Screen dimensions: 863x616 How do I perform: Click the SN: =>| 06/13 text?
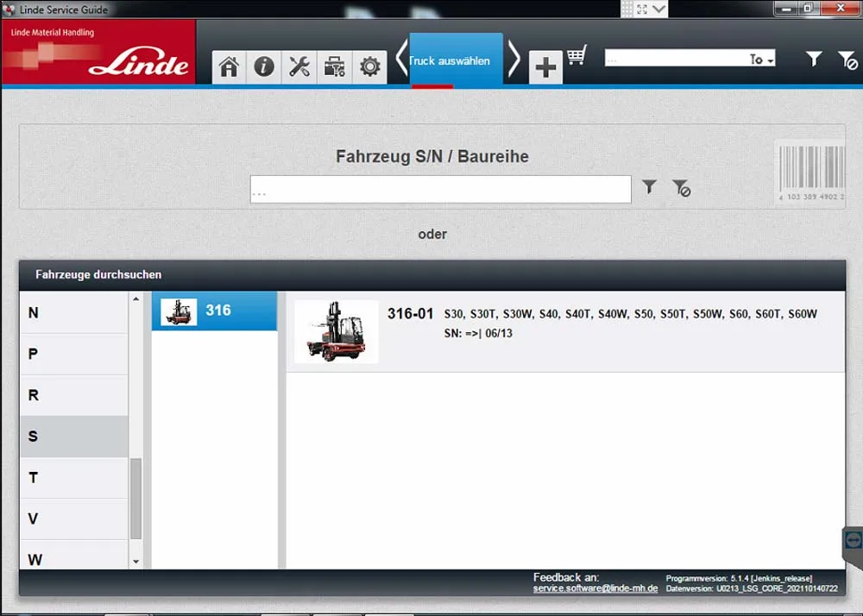point(478,333)
